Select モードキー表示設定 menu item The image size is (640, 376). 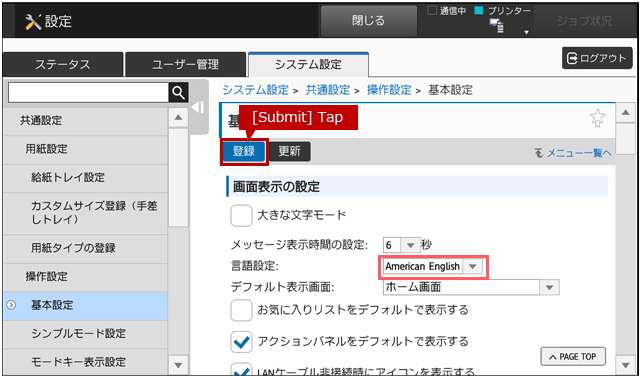85,362
